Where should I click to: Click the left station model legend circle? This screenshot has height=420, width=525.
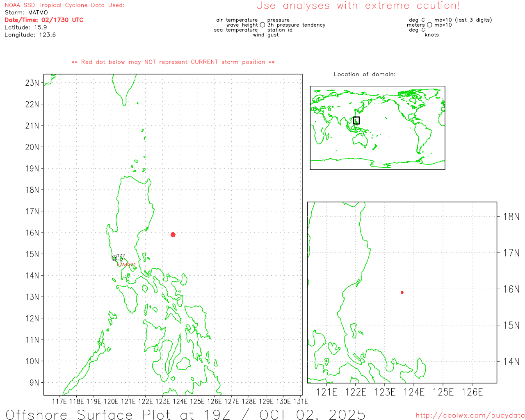tap(262, 25)
